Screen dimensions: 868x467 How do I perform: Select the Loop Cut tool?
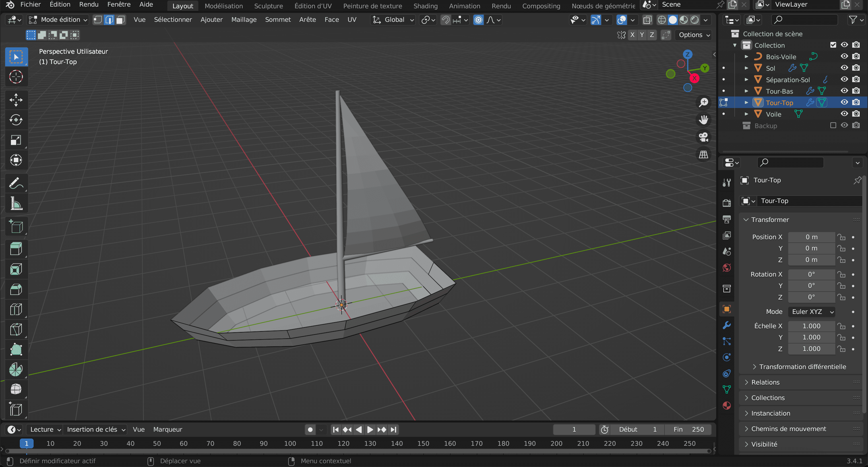pyautogui.click(x=16, y=309)
